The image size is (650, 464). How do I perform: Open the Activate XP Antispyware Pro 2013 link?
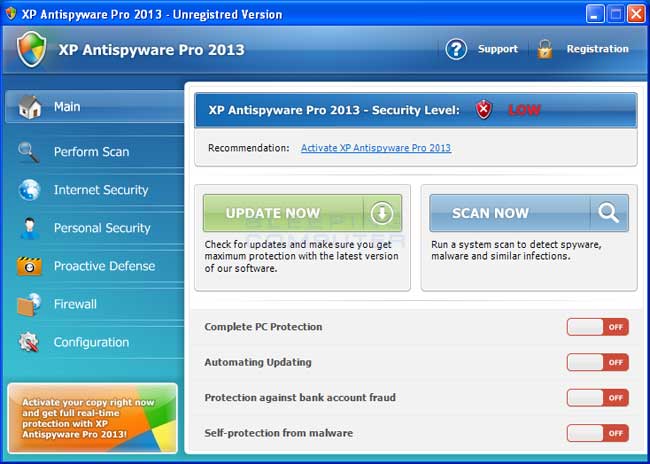pyautogui.click(x=375, y=148)
